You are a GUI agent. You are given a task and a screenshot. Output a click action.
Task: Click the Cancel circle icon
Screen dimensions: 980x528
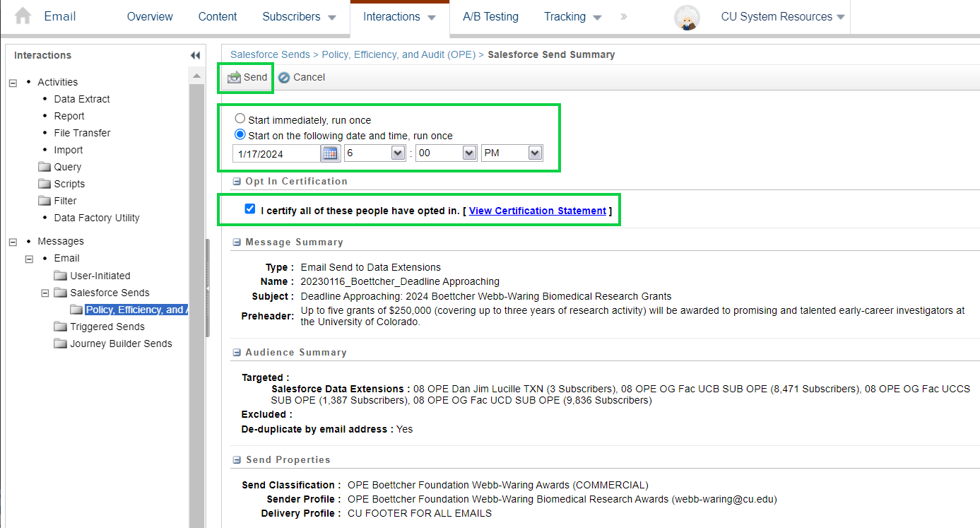284,78
